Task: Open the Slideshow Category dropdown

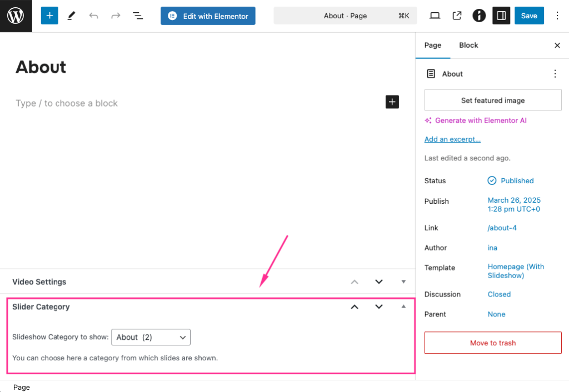Action: (151, 337)
